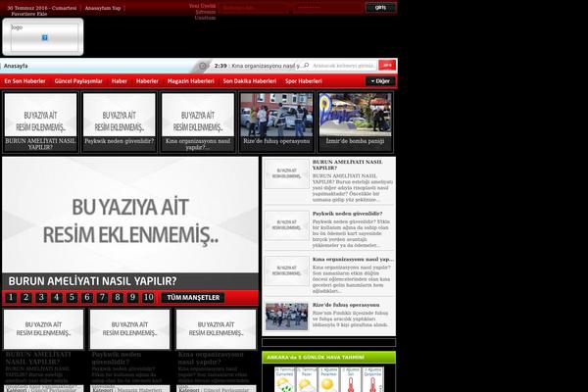Open Rize'de fuhuş operasyonu top thumbnail
This screenshot has width=588, height=392.
(x=276, y=115)
